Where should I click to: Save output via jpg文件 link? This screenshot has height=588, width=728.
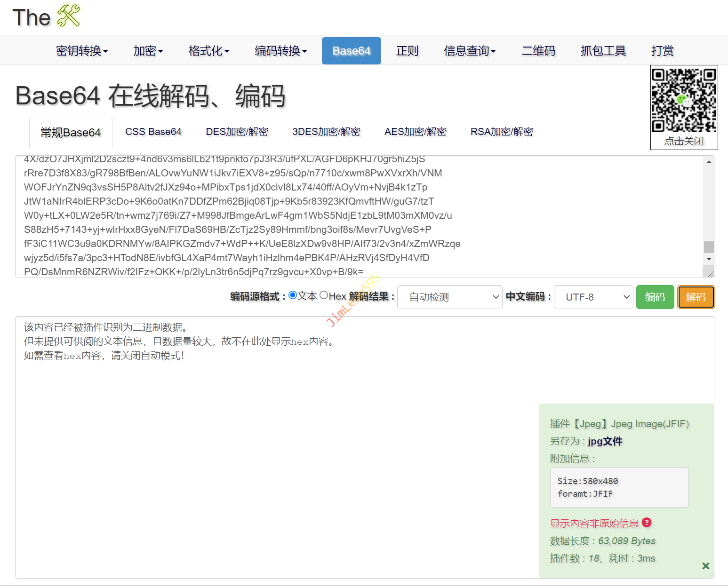click(x=605, y=441)
